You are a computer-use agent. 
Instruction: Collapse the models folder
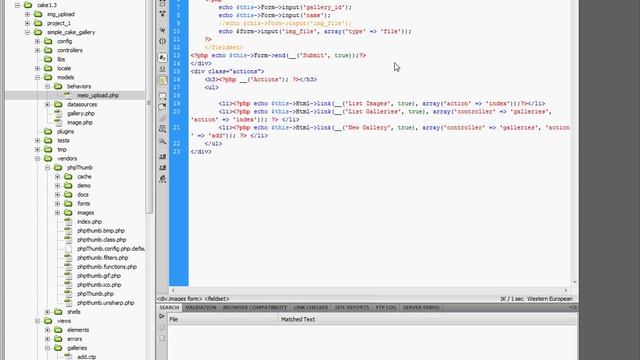[38, 77]
